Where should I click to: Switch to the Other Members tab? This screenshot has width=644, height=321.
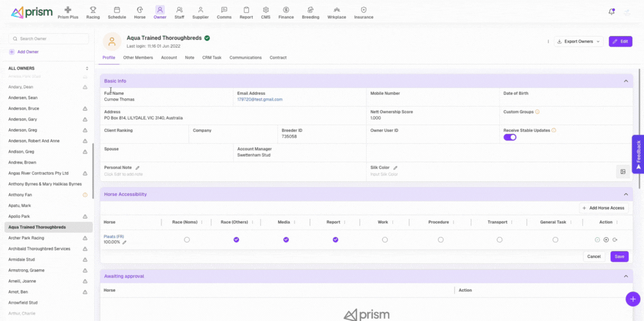pos(138,58)
